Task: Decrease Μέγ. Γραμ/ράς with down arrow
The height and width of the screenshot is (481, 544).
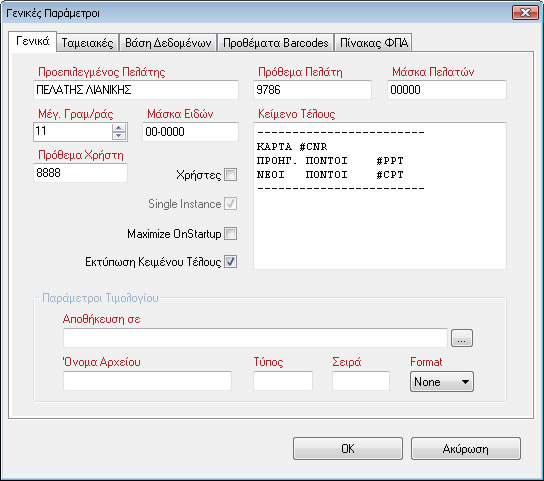Action: [119, 136]
